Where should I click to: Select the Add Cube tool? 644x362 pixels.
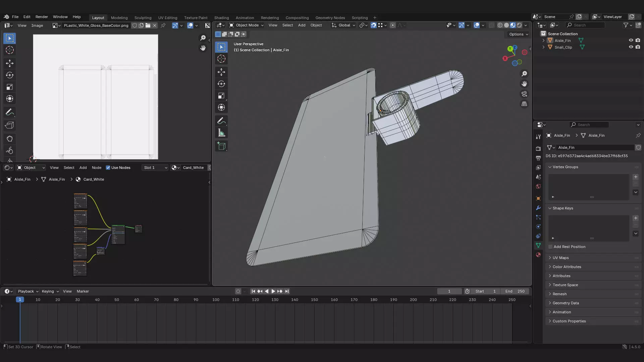click(221, 146)
